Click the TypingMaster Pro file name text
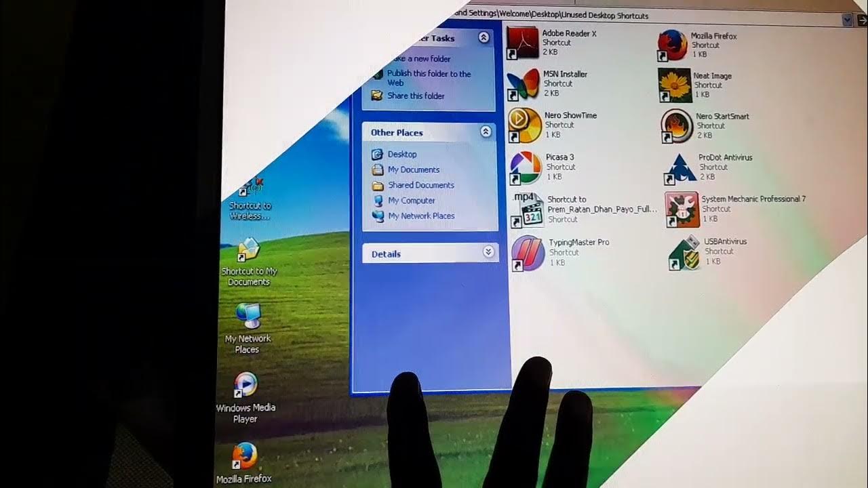Viewport: 868px width, 488px height. coord(578,243)
